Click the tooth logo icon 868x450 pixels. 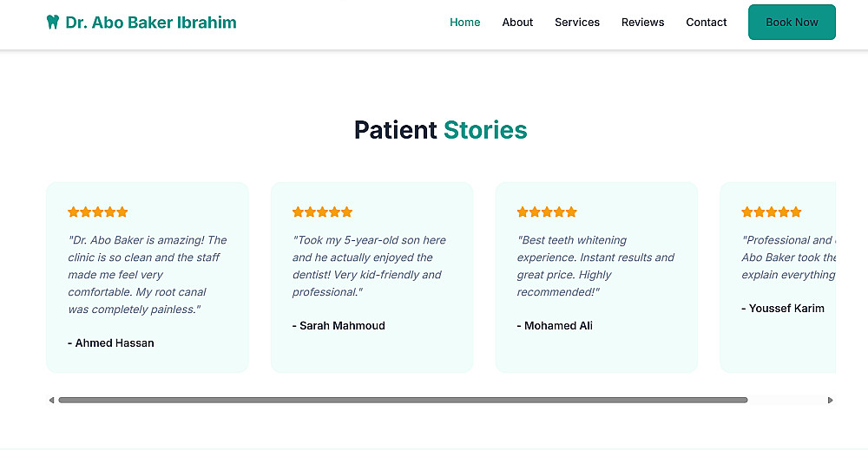click(53, 23)
